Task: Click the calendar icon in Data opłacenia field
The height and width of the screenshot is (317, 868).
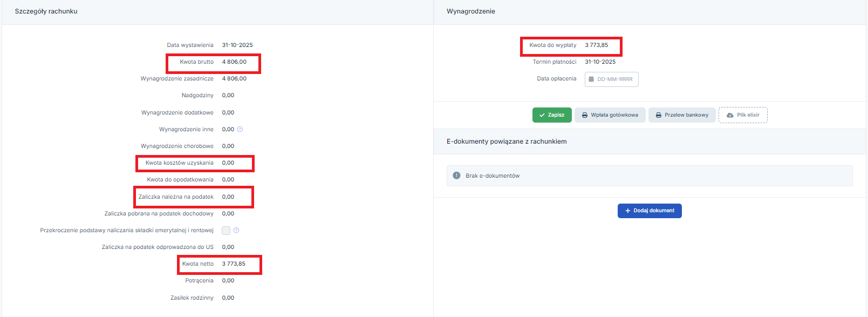Action: (x=591, y=79)
